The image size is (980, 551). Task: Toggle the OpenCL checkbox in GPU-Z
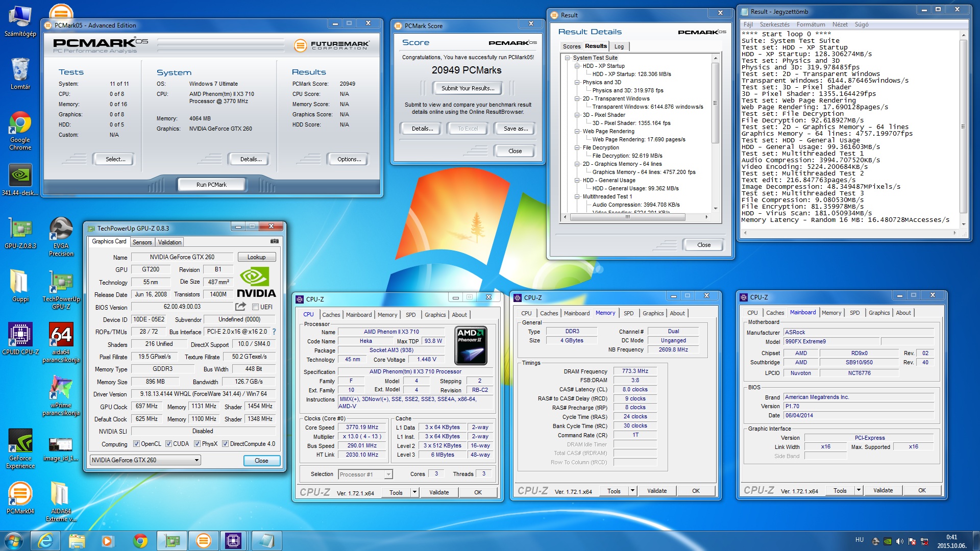point(136,444)
